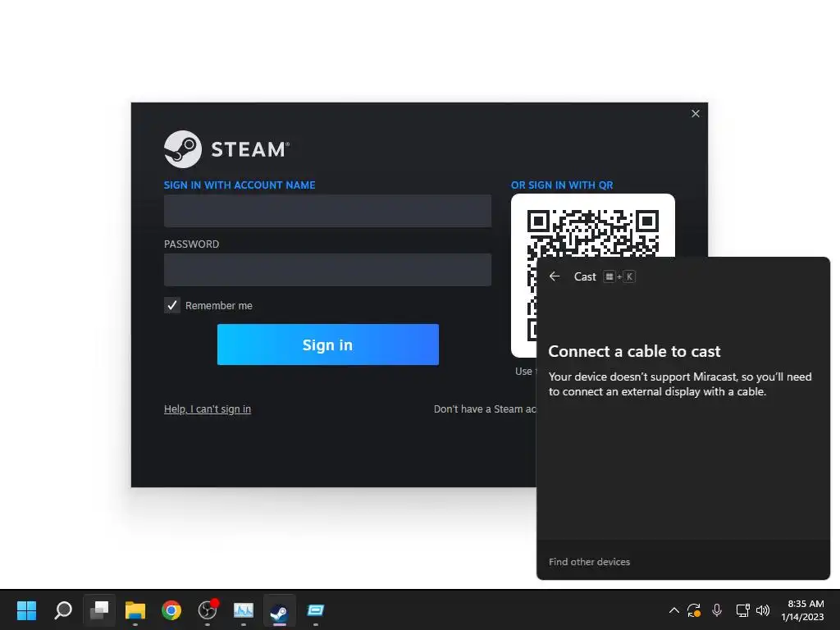The image size is (840, 630).
Task: Open File Explorer from the taskbar
Action: pos(135,610)
